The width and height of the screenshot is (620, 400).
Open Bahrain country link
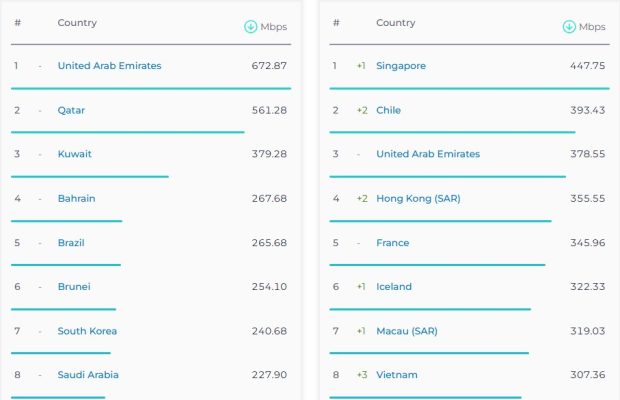coord(76,198)
